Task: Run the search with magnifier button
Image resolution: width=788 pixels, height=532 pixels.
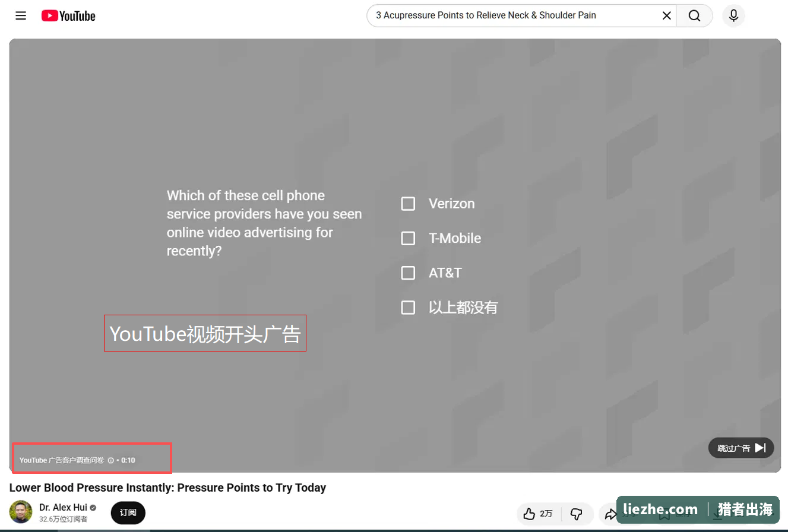Action: coord(695,15)
